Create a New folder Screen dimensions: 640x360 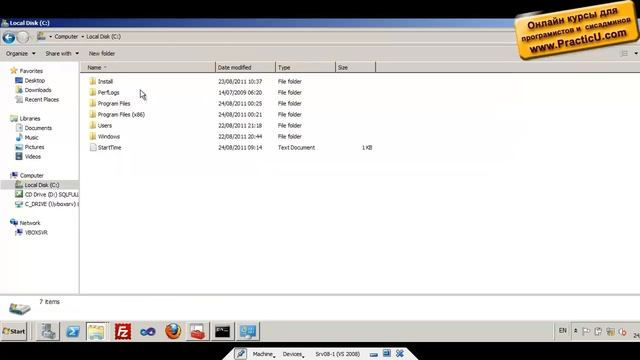point(102,53)
